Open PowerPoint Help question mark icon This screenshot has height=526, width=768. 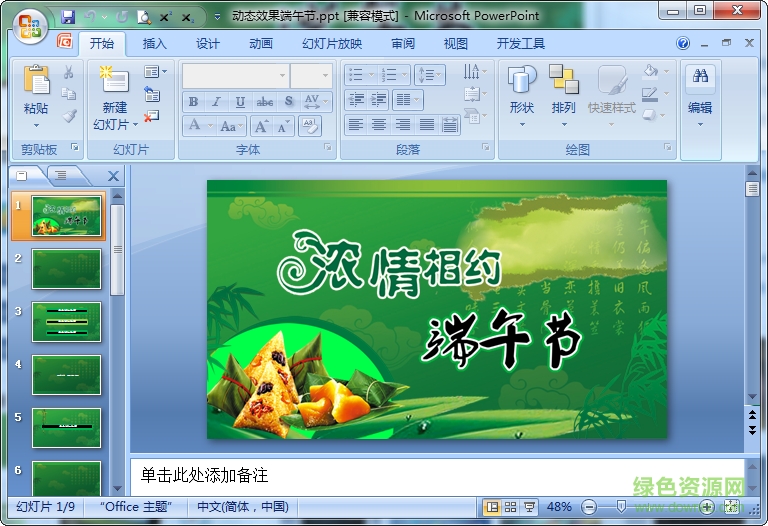click(683, 44)
